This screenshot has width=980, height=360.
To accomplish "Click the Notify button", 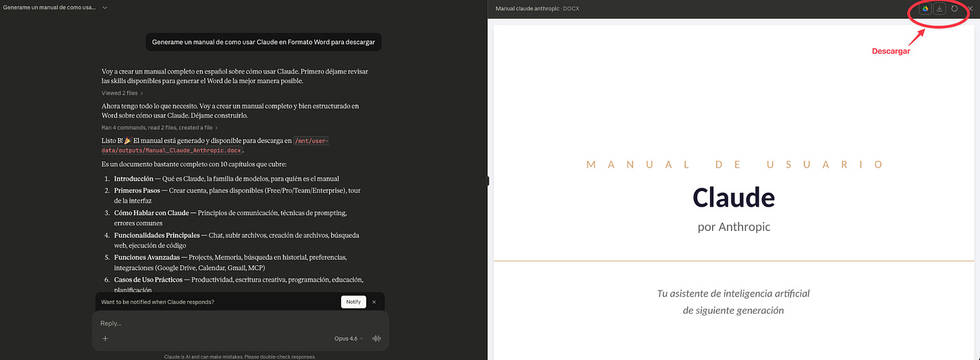I will coord(353,302).
